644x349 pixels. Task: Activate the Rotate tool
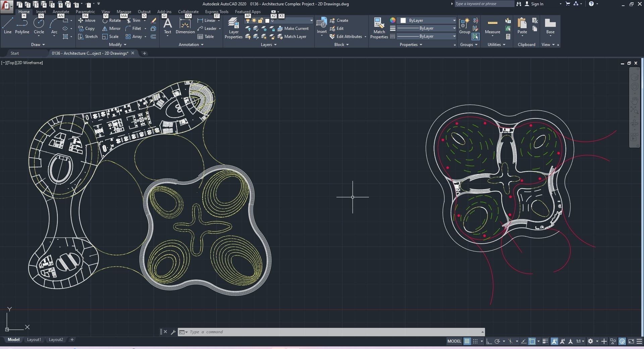pyautogui.click(x=111, y=20)
